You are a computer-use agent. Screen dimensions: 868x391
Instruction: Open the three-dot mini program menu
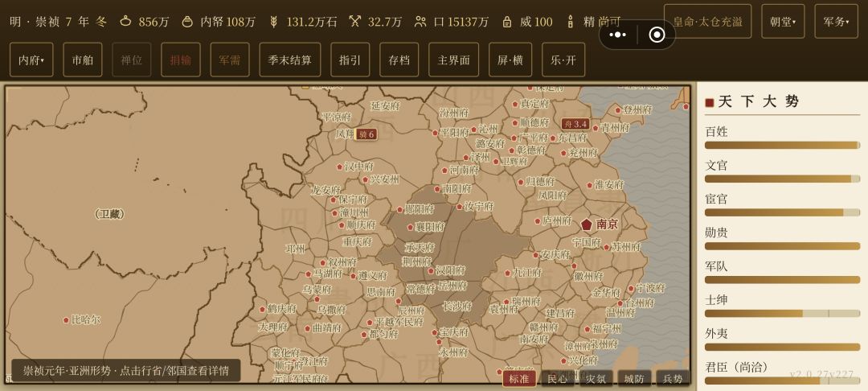tap(618, 35)
